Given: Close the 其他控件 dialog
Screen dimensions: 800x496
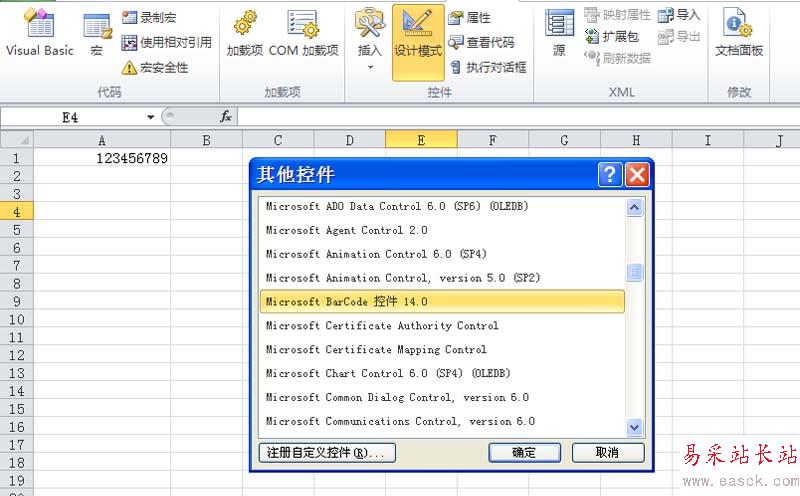Looking at the screenshot, I should coord(637,175).
